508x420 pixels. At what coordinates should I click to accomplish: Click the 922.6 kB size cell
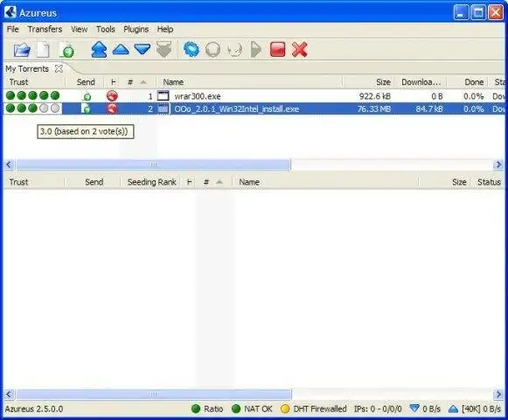[x=375, y=96]
